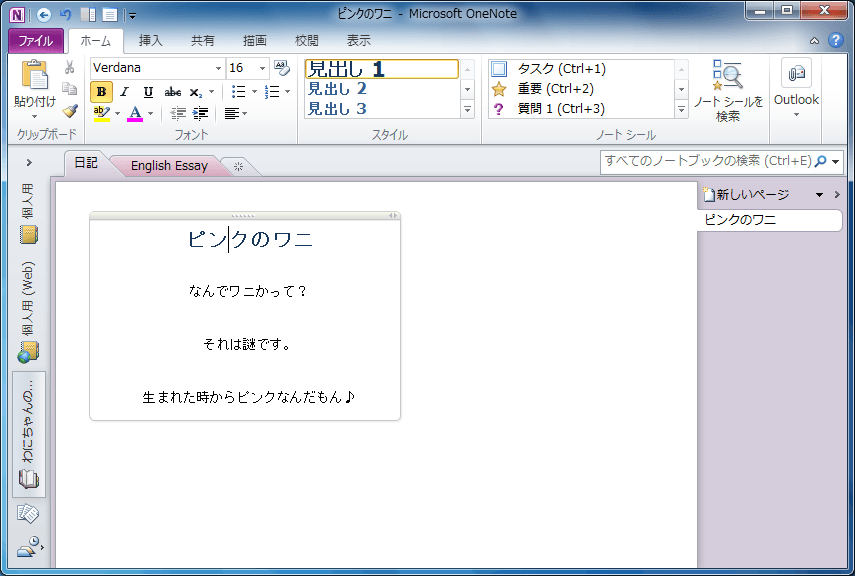855x576 pixels.
Task: Toggle Underline formatting
Action: 148,92
